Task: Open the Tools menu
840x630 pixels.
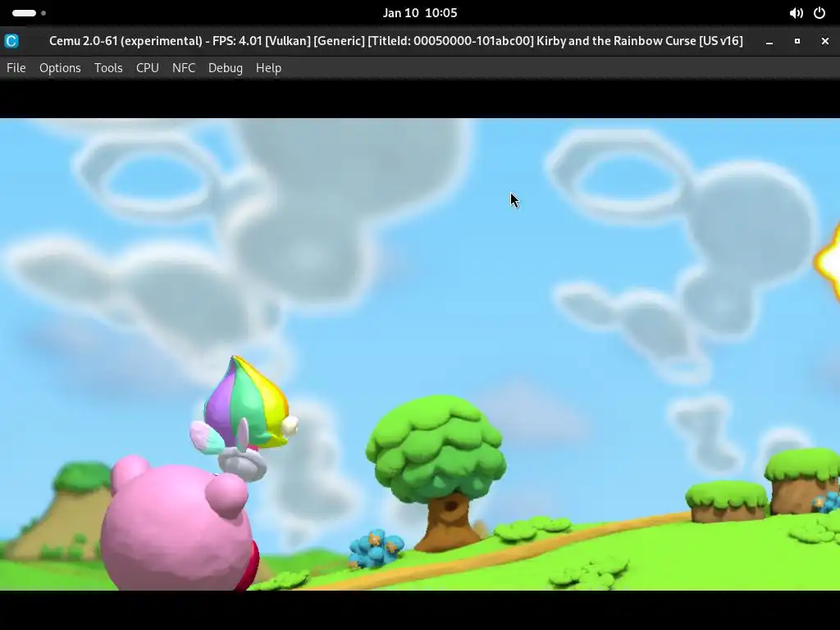Action: 108,68
